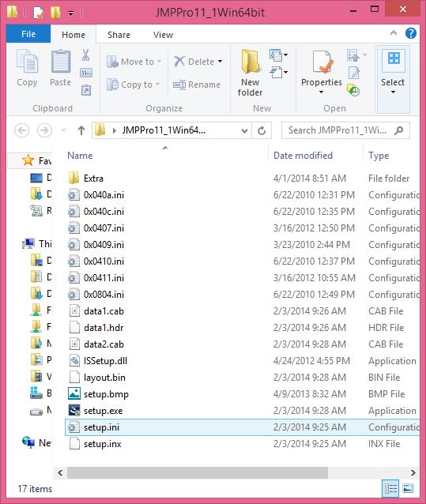Select This PC in the navigation pane
426x504 pixels.
(37, 243)
